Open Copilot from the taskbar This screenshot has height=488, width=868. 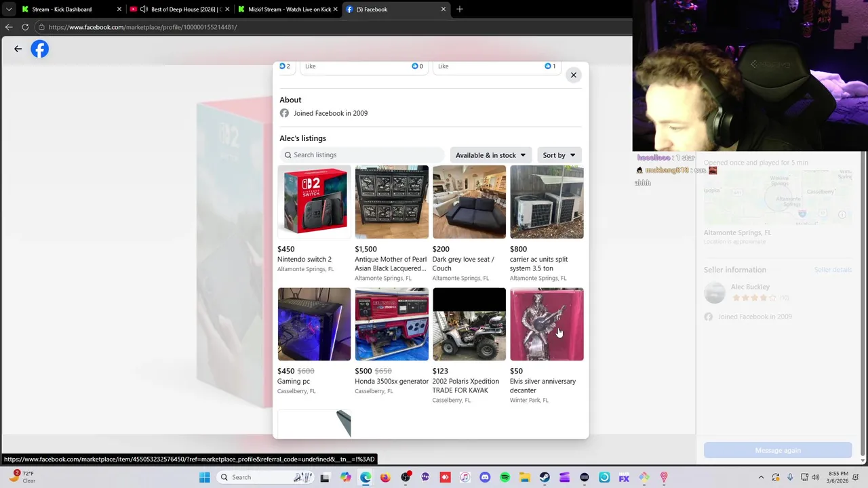[x=346, y=477]
